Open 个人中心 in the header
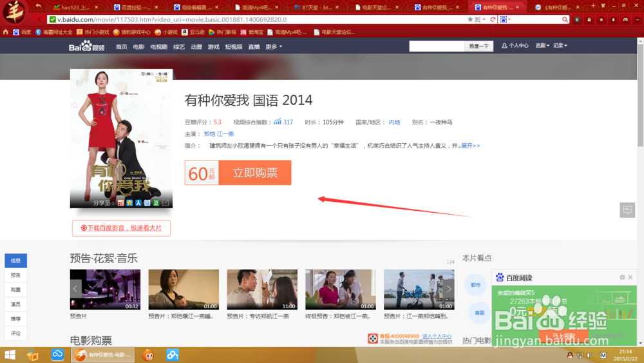 [x=515, y=46]
